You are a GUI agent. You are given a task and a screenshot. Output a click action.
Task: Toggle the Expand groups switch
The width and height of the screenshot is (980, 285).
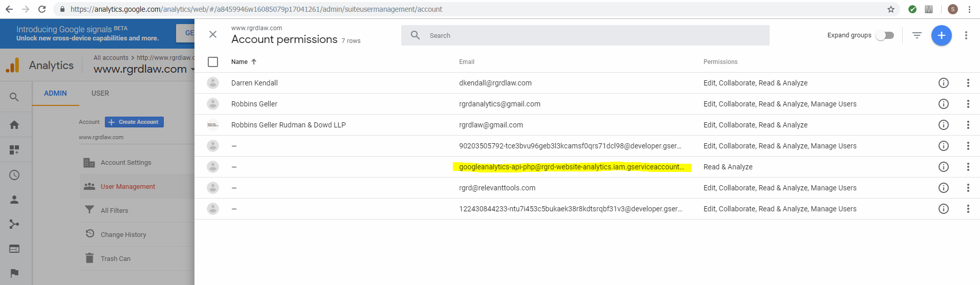tap(885, 35)
